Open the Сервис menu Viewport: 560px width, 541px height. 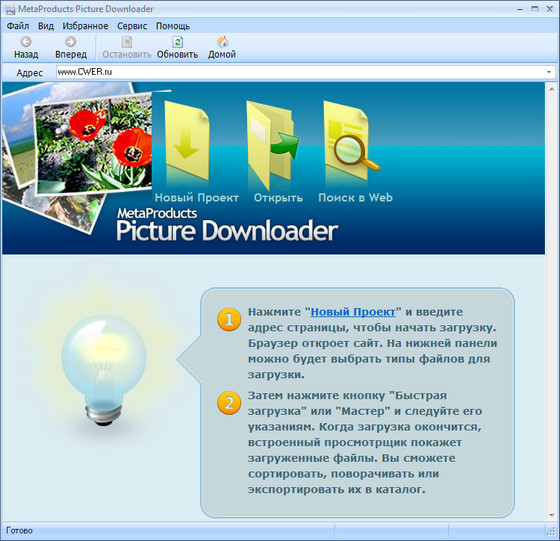coord(132,26)
